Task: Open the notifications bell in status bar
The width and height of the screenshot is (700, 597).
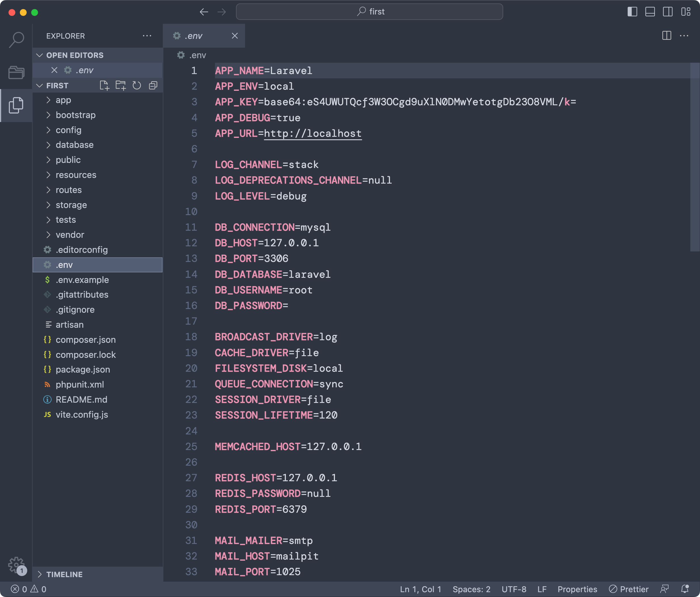Action: click(685, 589)
